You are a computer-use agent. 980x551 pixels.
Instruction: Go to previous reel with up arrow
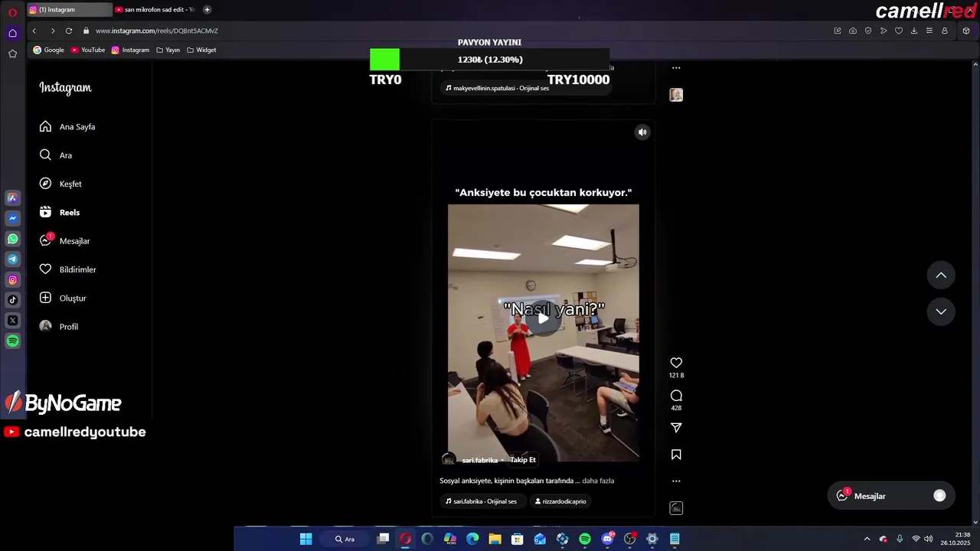click(x=941, y=275)
